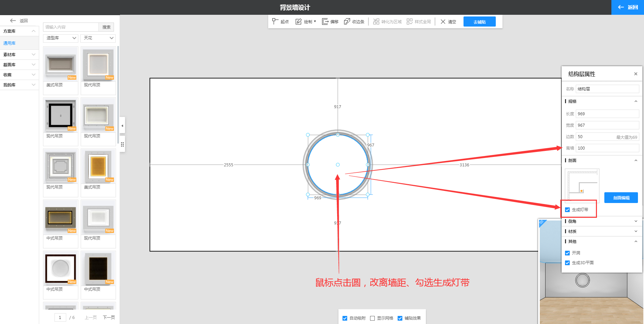Go to 下一页 next page
Image resolution: width=644 pixels, height=324 pixels.
pos(109,318)
